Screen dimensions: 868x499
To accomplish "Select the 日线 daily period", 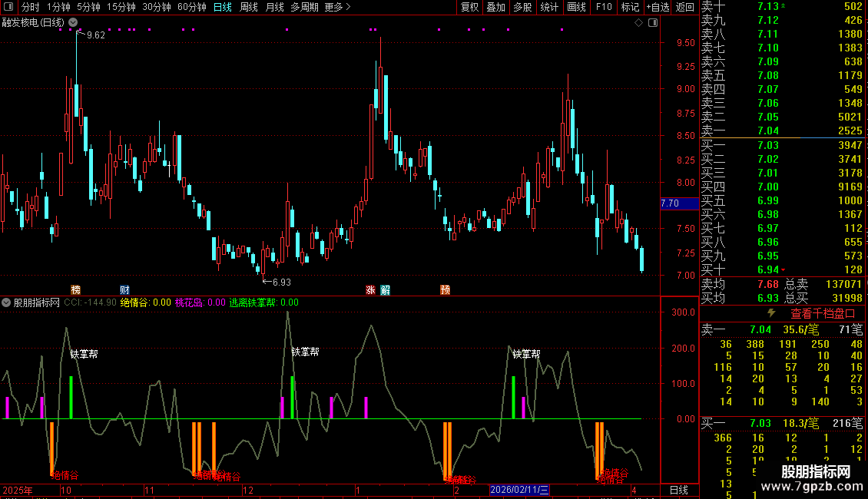I will [x=223, y=7].
